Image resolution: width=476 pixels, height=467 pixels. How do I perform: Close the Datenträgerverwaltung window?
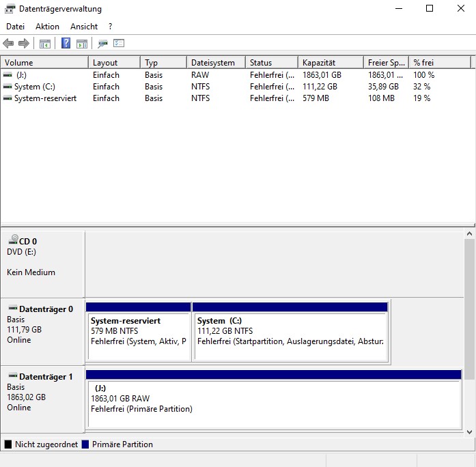461,8
